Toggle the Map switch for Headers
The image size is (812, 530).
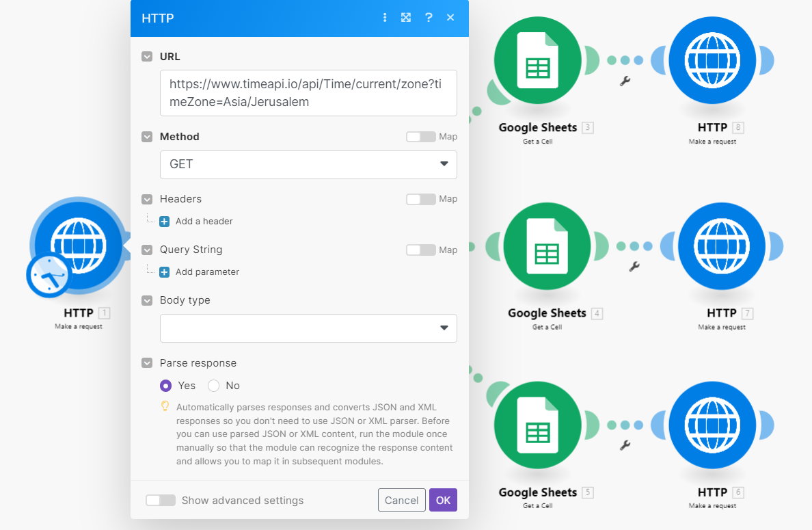point(420,199)
